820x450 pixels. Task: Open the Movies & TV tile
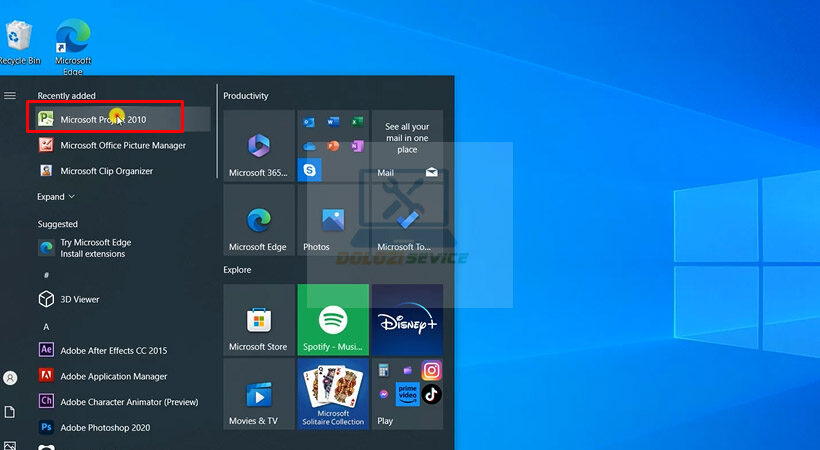258,394
